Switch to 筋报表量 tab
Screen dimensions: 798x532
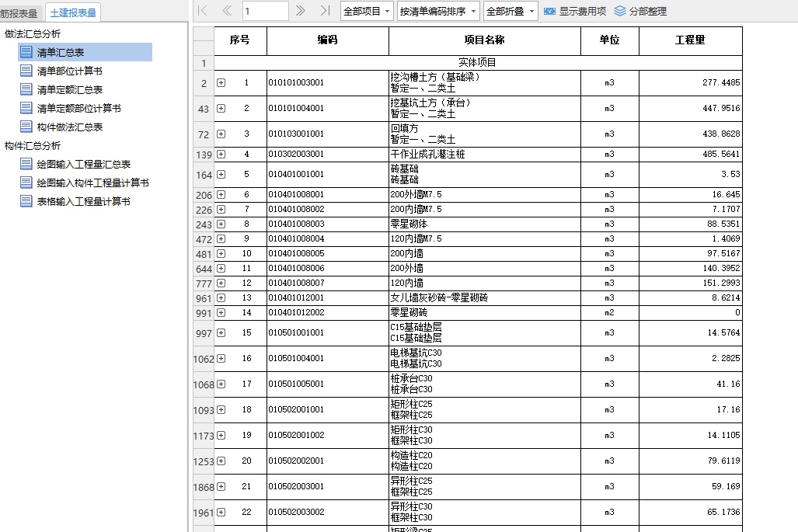click(x=19, y=13)
